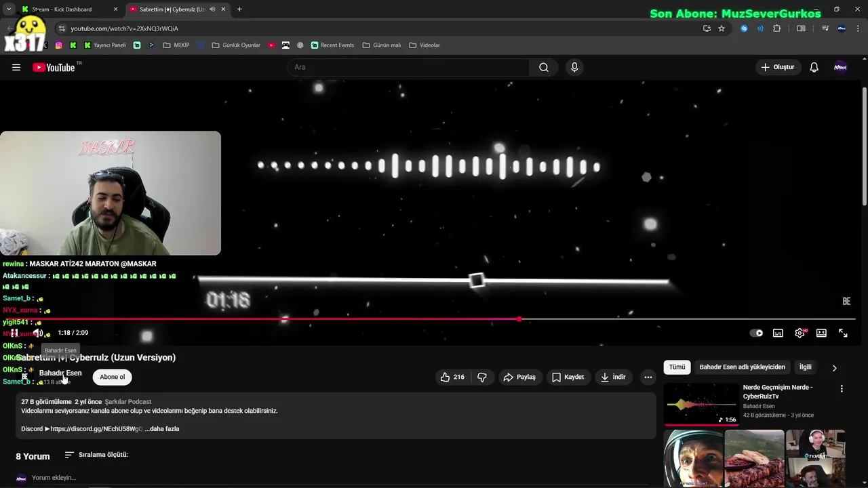Viewport: 868px width, 488px height.
Task: Open MEKİP bookmarks folder
Action: click(176, 45)
